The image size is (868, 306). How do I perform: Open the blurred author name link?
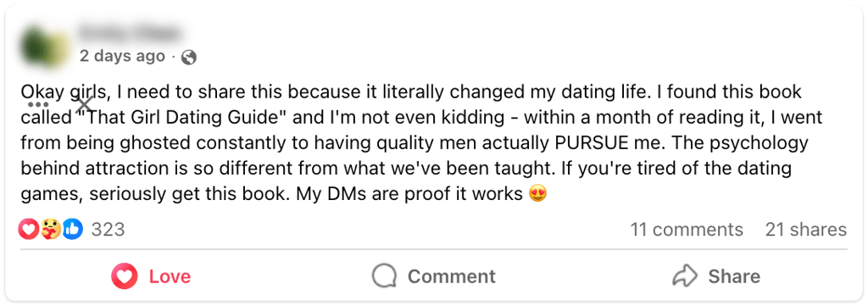(x=129, y=33)
